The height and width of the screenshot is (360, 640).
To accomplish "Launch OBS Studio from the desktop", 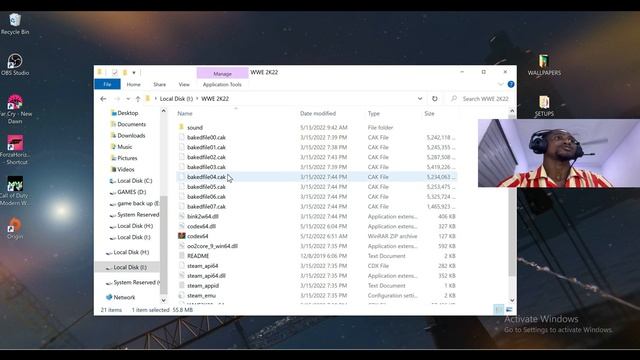I will click(15, 64).
